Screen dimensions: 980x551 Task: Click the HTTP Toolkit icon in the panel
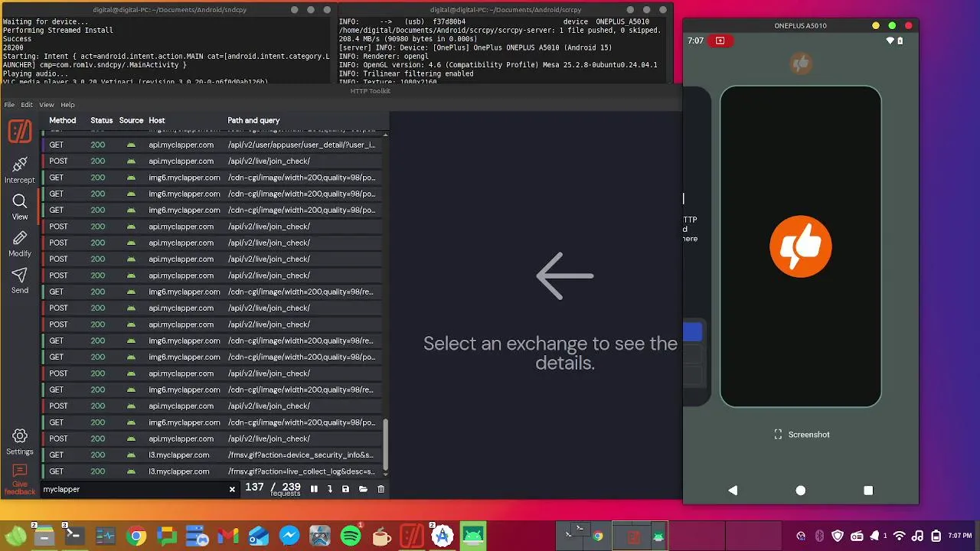click(412, 536)
